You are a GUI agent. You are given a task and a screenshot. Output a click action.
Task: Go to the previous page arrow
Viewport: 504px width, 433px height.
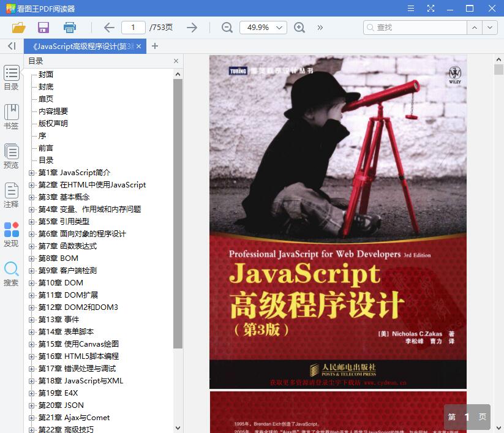(109, 28)
